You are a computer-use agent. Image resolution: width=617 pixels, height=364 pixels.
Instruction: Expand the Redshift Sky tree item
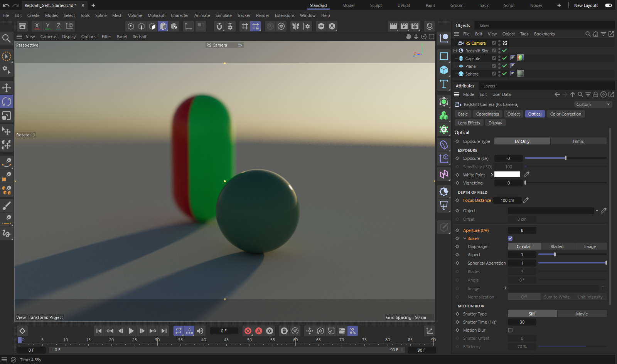pos(455,51)
